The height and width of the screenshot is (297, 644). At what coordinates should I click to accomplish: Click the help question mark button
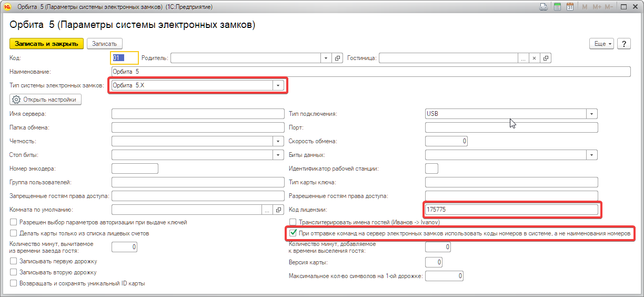click(623, 44)
